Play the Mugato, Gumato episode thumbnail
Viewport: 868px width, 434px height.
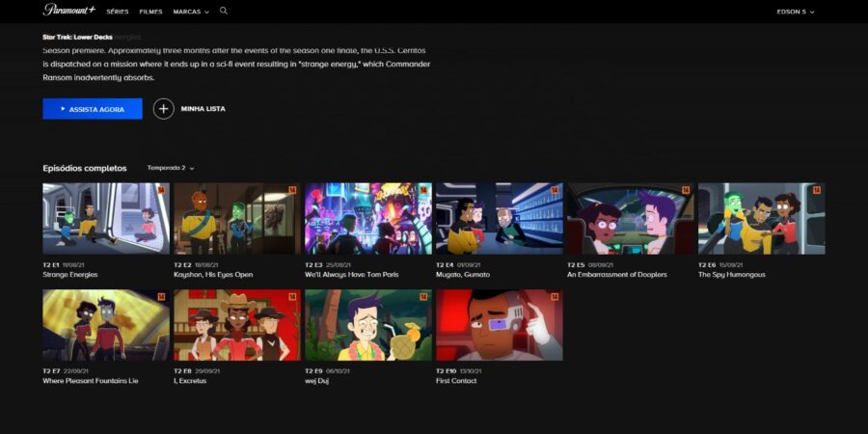coord(500,219)
